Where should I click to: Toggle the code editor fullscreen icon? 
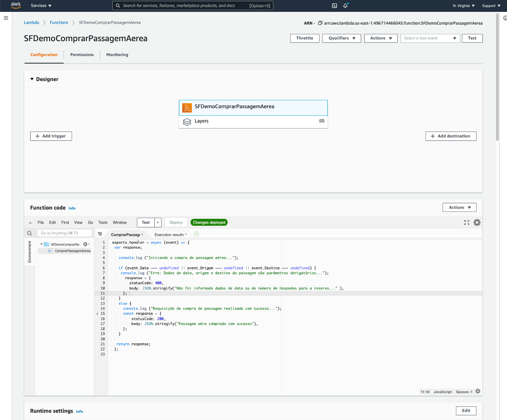467,222
